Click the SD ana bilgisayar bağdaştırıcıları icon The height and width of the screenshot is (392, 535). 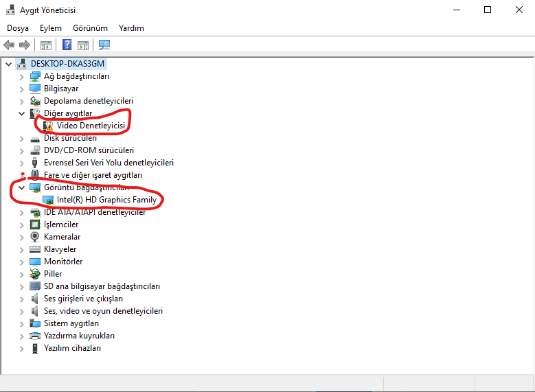[35, 286]
